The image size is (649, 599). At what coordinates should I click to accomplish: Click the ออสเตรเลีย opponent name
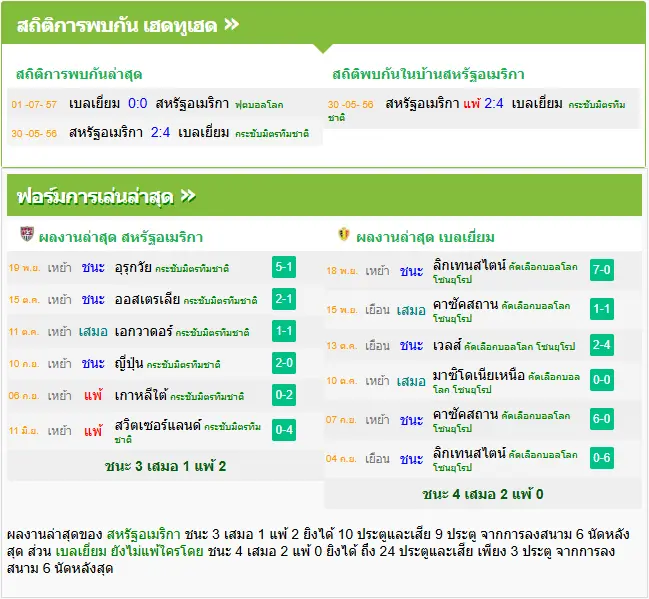pos(147,299)
